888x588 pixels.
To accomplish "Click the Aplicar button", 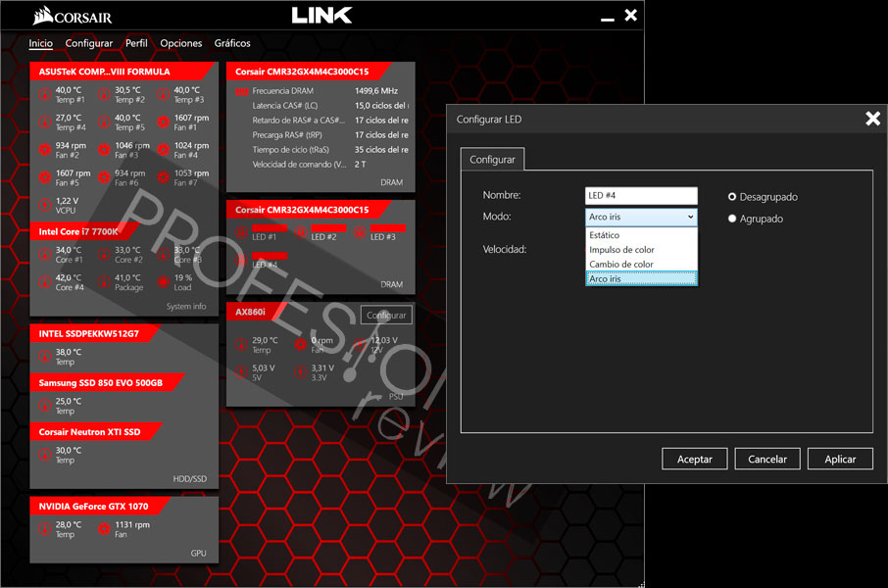I will [x=840, y=459].
